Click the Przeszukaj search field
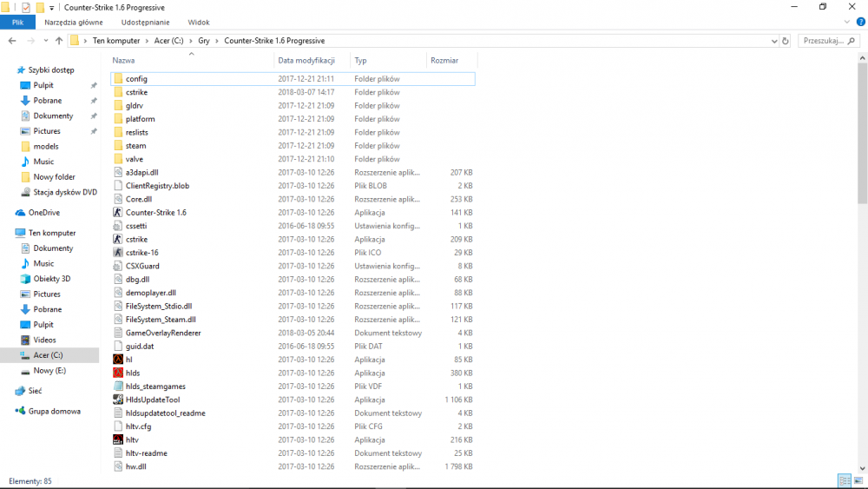Image resolution: width=868 pixels, height=489 pixels. click(x=829, y=41)
